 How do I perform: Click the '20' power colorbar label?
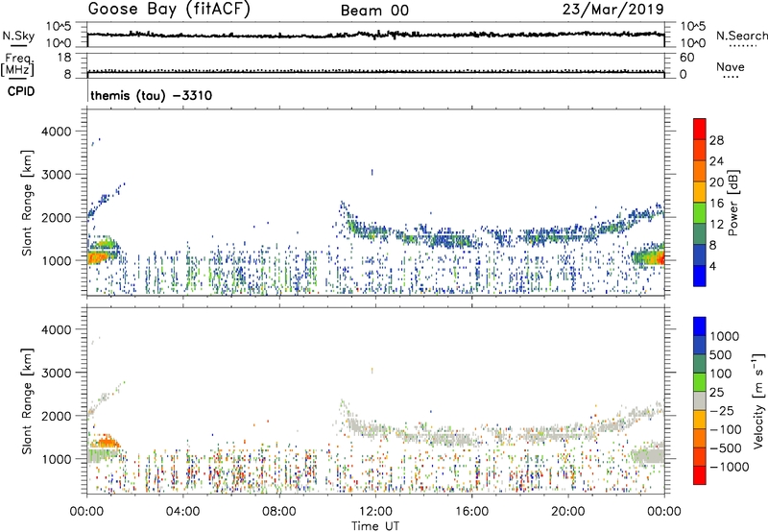click(716, 182)
